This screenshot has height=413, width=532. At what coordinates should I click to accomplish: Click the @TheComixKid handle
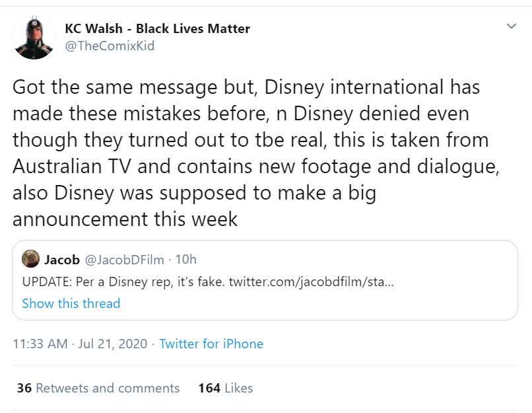click(110, 46)
